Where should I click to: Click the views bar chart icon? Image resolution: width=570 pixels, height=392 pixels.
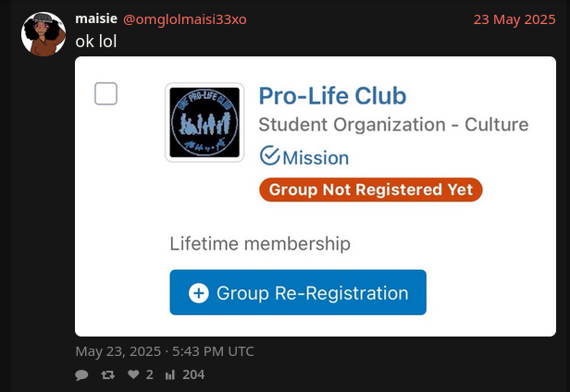[x=169, y=374]
